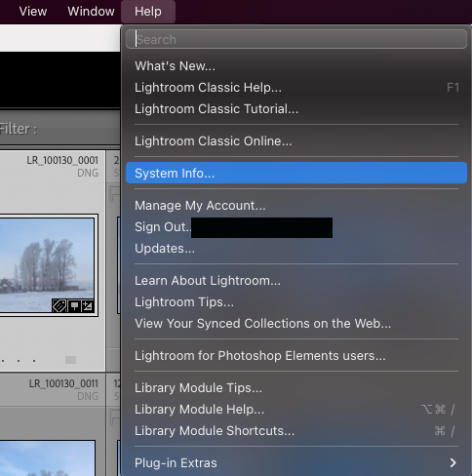Open Lightroom Tips...

[296, 302]
